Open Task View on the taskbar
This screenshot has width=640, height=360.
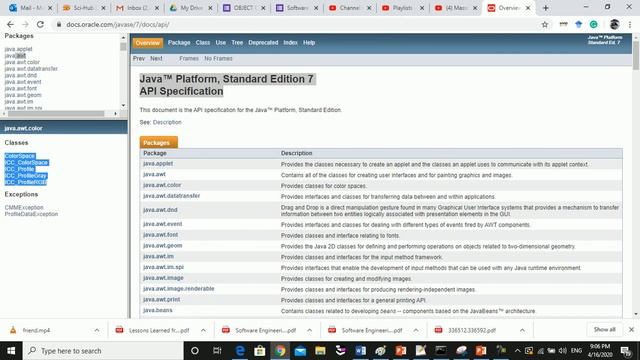click(217, 351)
